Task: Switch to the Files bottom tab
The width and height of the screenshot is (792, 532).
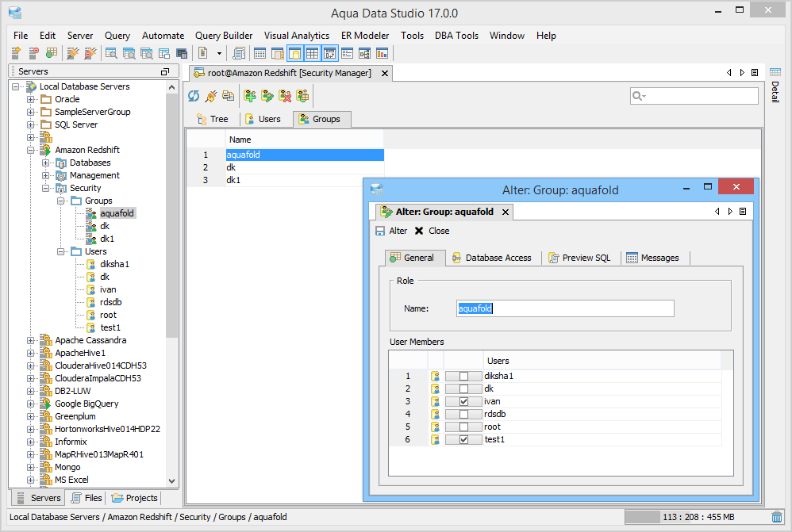Action: [87, 498]
